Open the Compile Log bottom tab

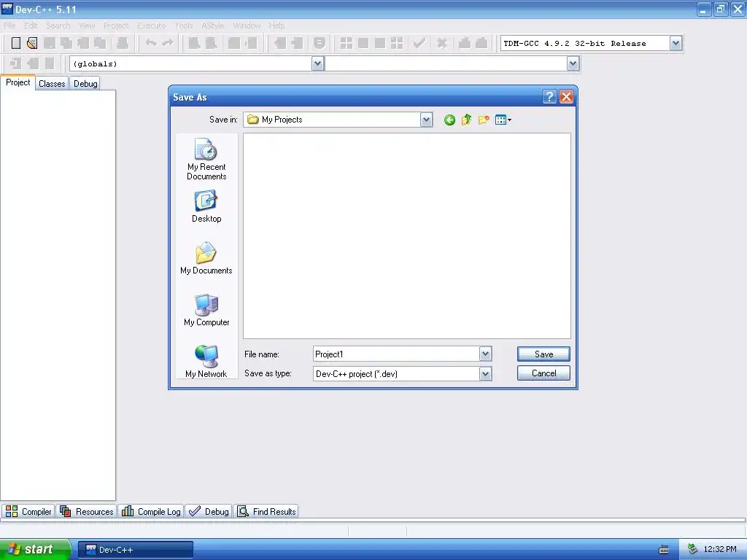point(151,511)
